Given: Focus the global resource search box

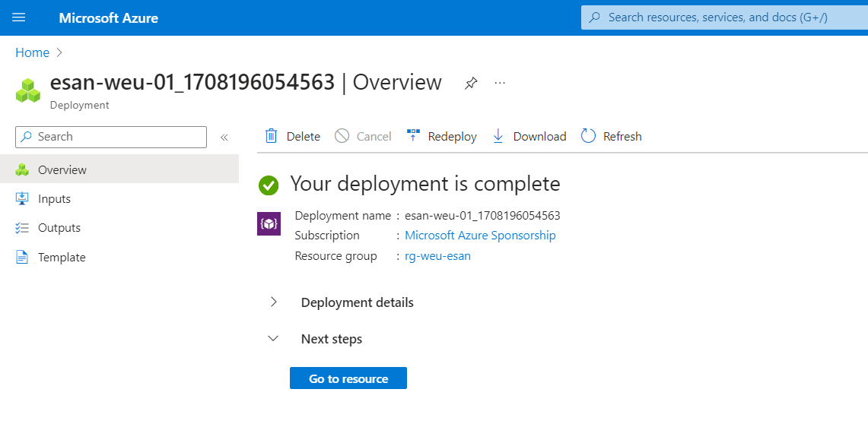Looking at the screenshot, I should (725, 17).
